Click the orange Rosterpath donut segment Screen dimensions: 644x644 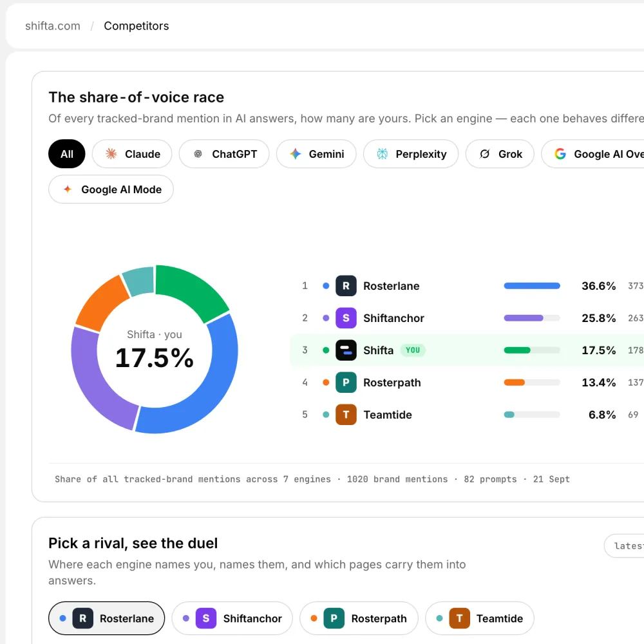(x=102, y=304)
